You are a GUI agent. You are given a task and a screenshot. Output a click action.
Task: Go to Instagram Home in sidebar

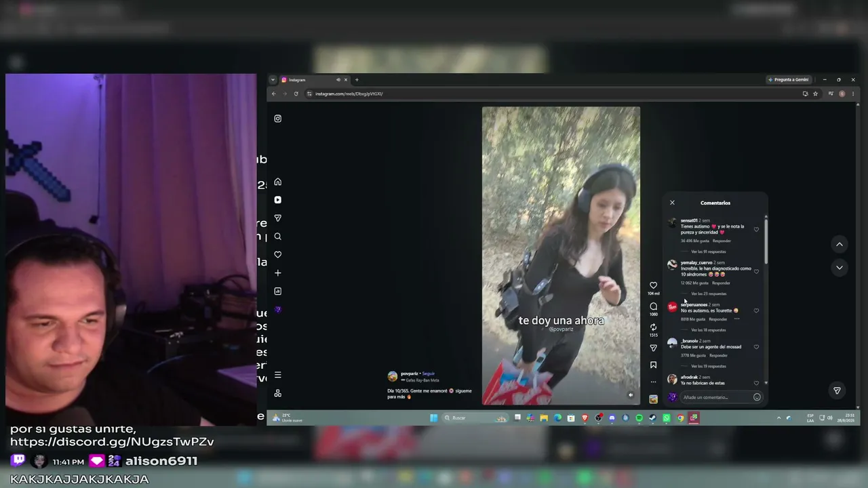click(277, 182)
